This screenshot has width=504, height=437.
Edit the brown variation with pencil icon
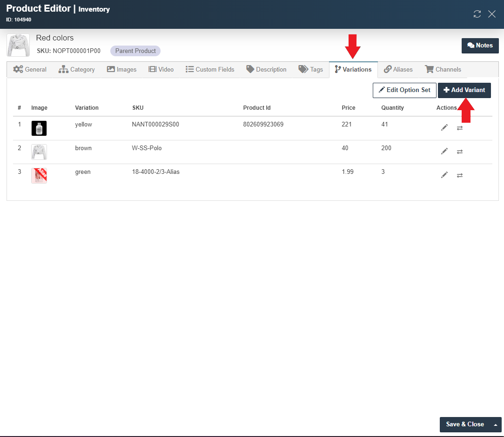444,152
